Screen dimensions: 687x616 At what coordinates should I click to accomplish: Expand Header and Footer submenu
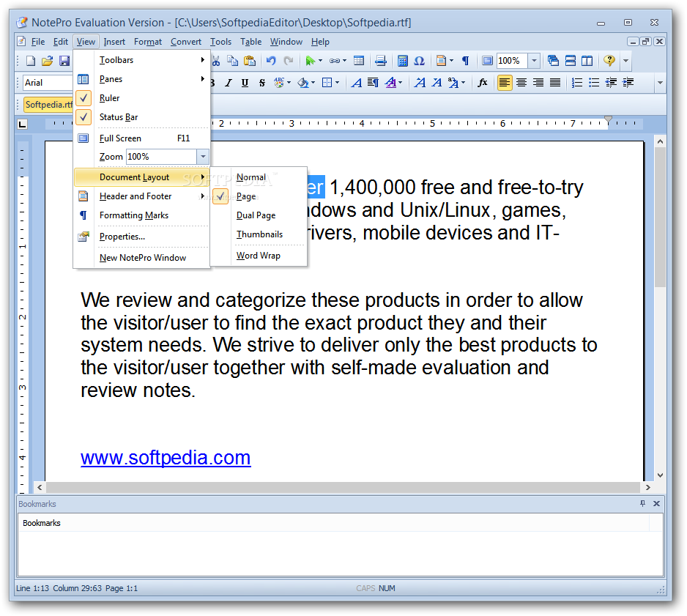[141, 196]
